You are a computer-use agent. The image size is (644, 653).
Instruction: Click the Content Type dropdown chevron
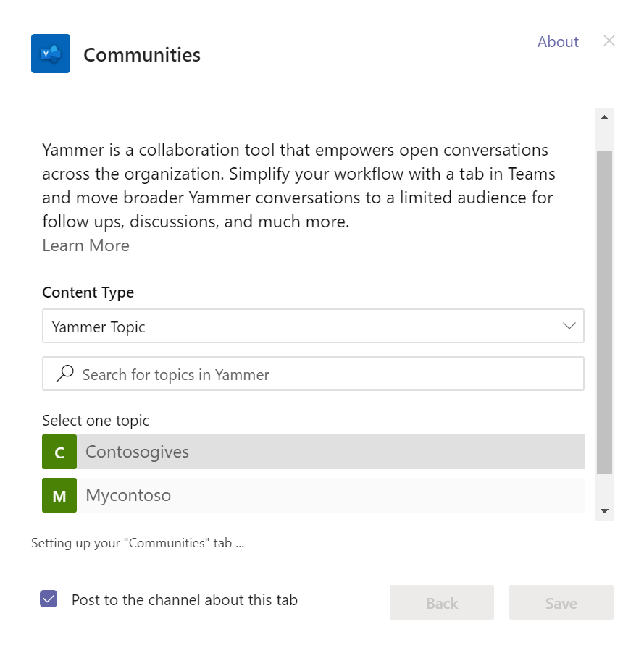coord(569,326)
